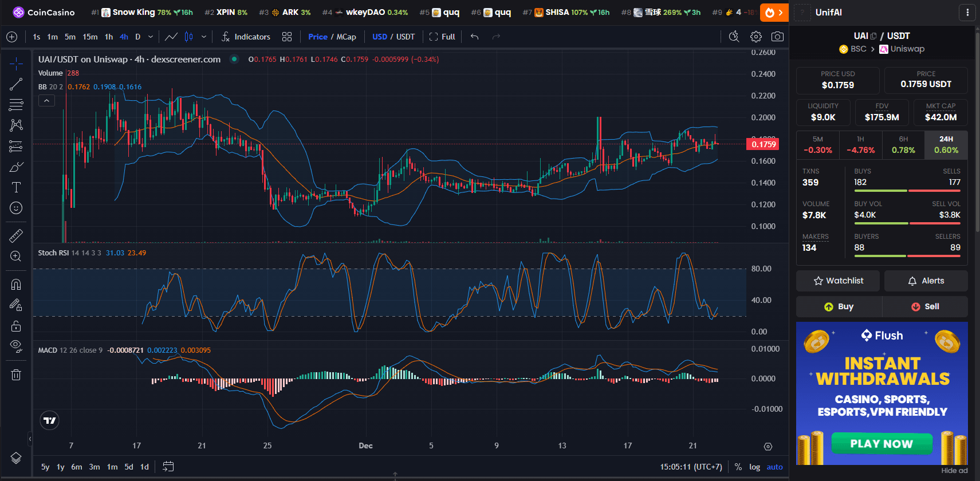This screenshot has width=980, height=481.
Task: Toggle auto scale mode
Action: [x=774, y=467]
